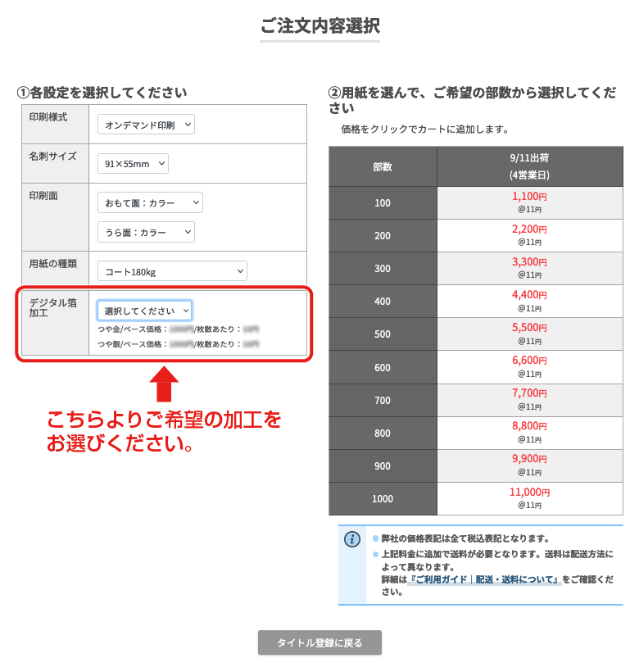Choose the 7,700円 price for 700 copies

529,393
